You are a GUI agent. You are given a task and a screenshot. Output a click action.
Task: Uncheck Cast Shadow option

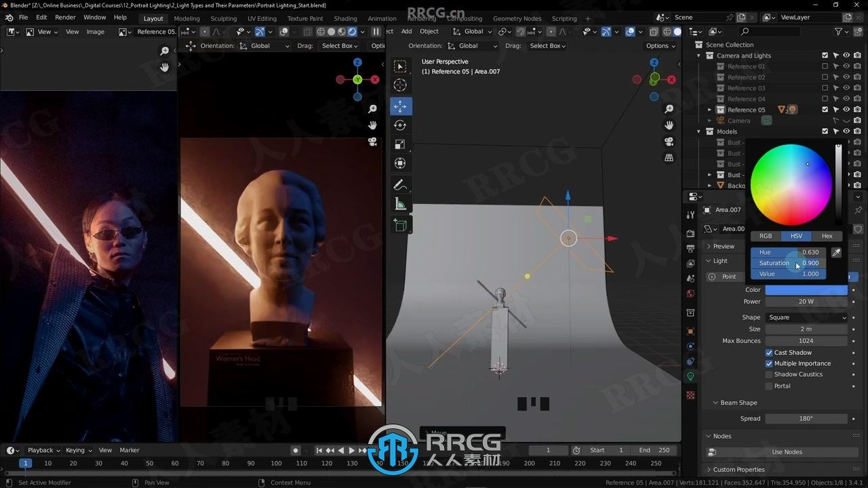(x=769, y=352)
